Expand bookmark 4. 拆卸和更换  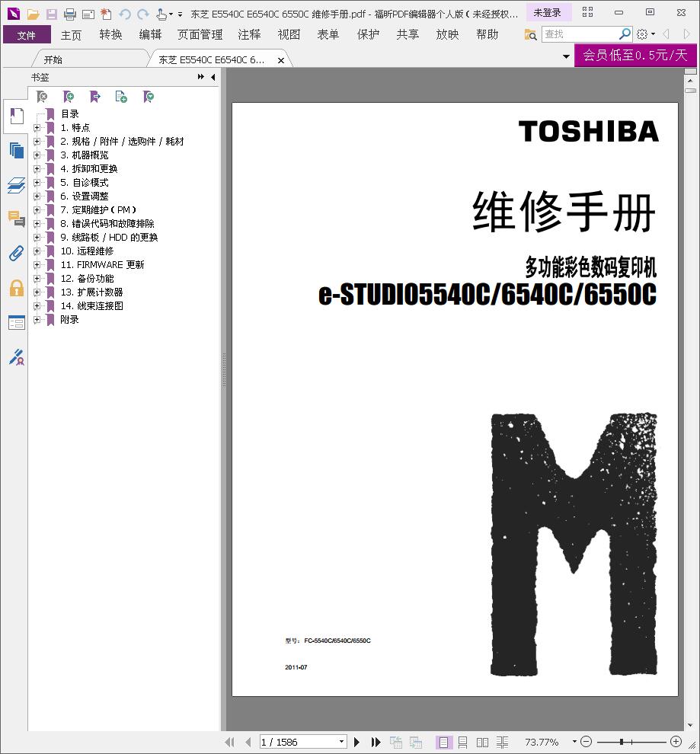(x=37, y=169)
